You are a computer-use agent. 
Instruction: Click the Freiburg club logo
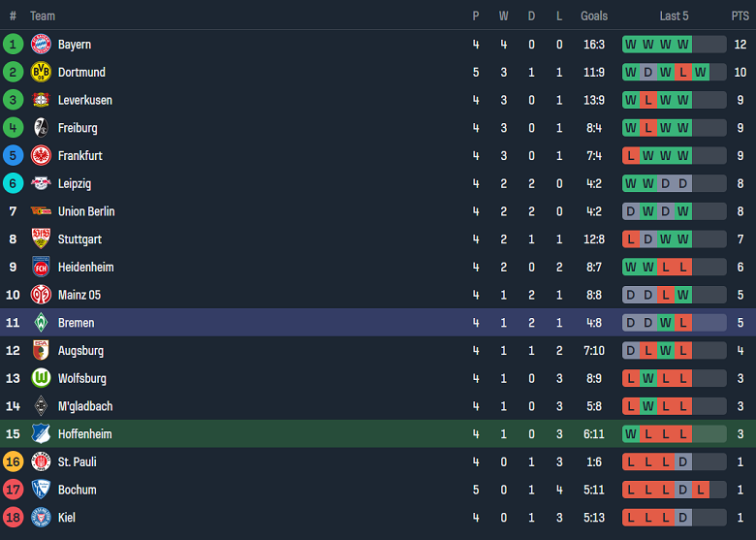[x=41, y=128]
